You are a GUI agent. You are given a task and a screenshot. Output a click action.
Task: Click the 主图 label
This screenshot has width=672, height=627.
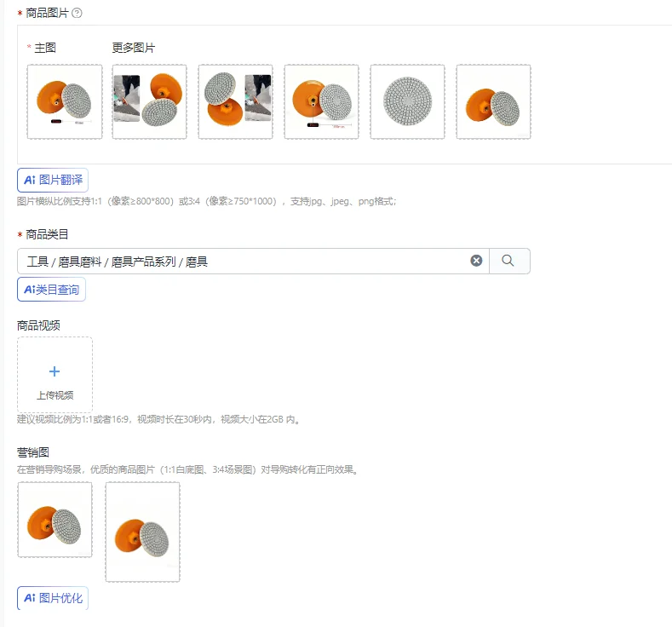(45, 48)
